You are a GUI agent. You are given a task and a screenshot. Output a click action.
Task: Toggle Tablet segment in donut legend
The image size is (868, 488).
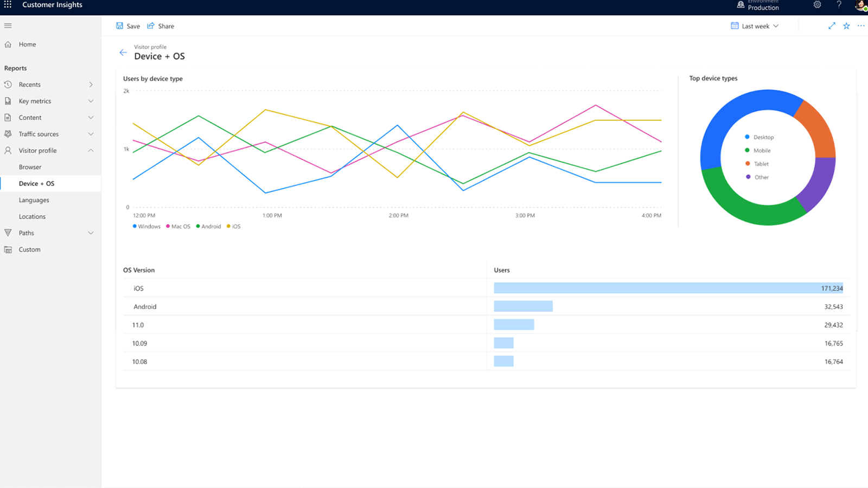point(757,164)
